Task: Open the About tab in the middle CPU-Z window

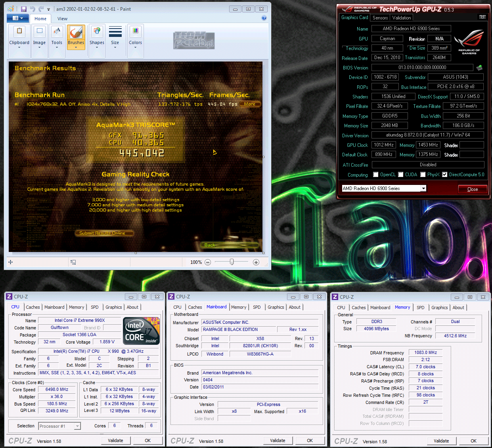Action: [295, 307]
